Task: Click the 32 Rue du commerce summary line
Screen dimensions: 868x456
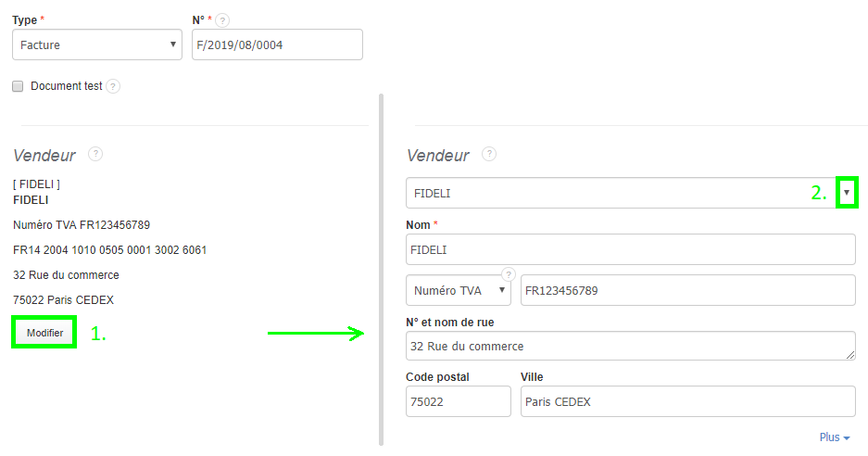Action: pyautogui.click(x=66, y=275)
